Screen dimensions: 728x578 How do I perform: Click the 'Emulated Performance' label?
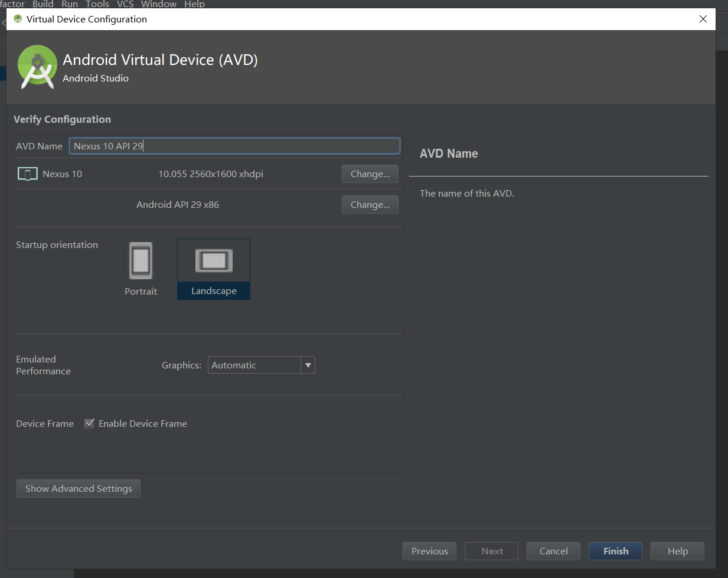tap(44, 365)
